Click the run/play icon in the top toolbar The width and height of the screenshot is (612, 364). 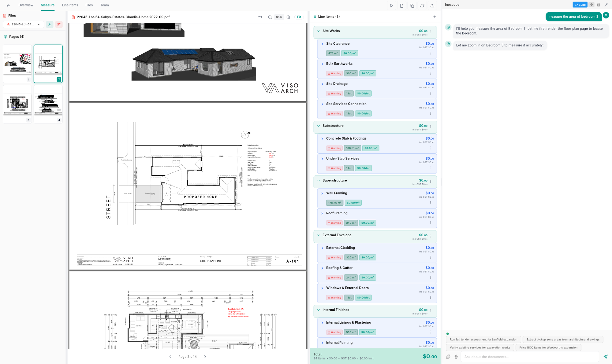point(392,5)
